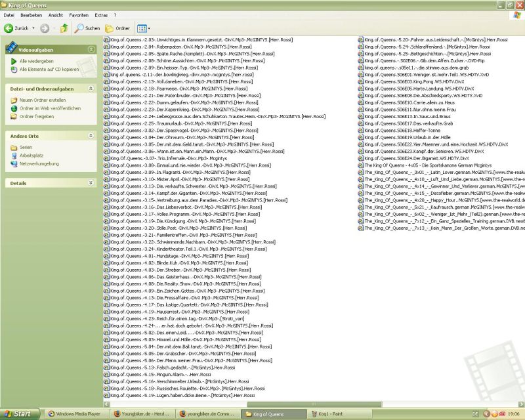This screenshot has height=420, width=525.
Task: Click the file icon for 2.04 Rabenpaten
Action: pos(106,47)
